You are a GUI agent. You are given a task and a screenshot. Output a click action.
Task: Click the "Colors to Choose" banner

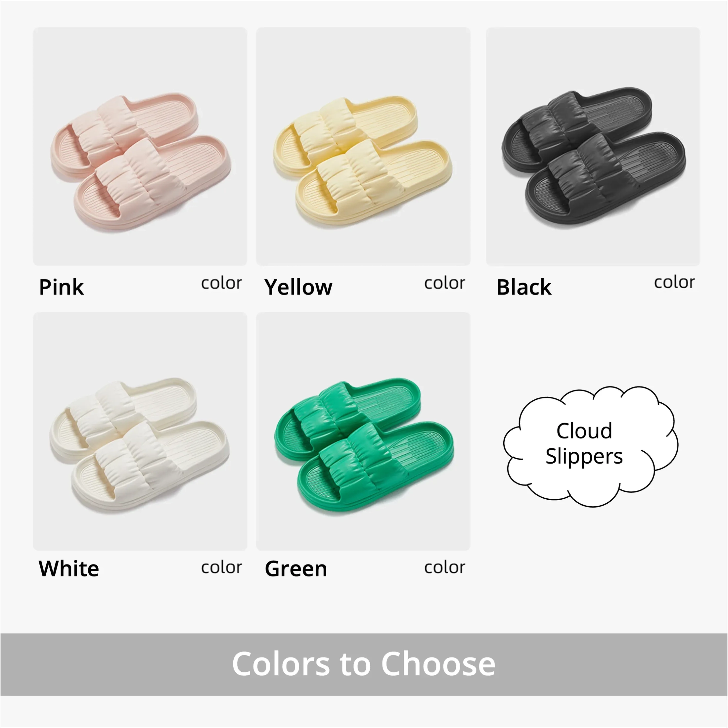click(364, 663)
